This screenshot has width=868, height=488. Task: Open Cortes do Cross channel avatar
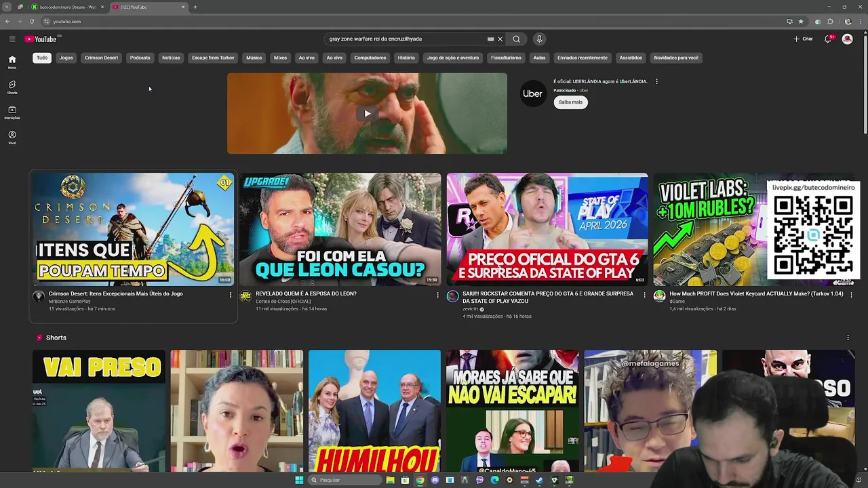click(x=245, y=296)
